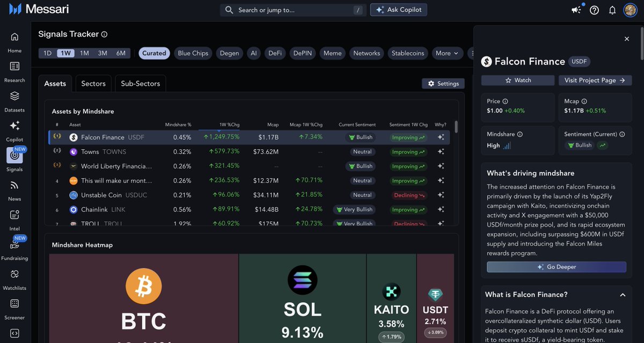Click the USDT heatmap tile
644x343 pixels.
pyautogui.click(x=435, y=298)
